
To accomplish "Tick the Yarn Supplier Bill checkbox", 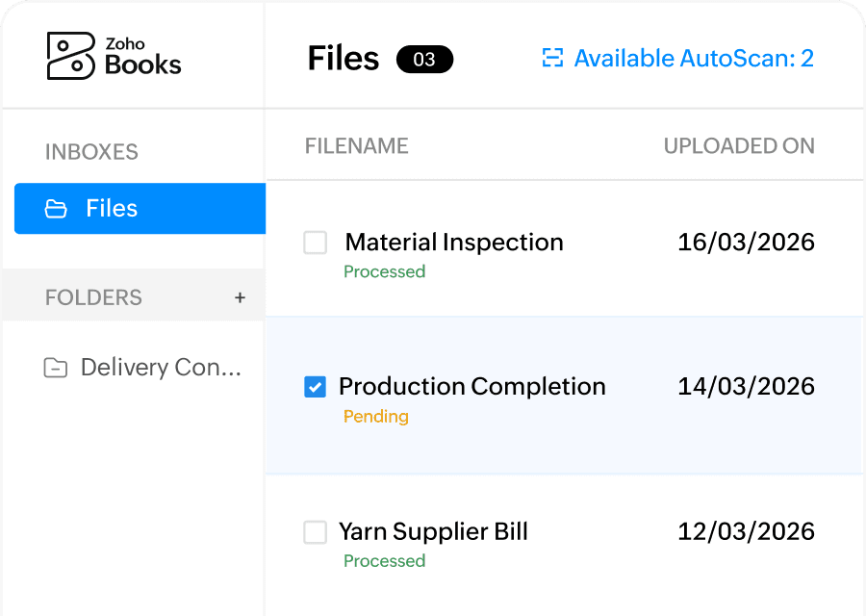I will 316,532.
